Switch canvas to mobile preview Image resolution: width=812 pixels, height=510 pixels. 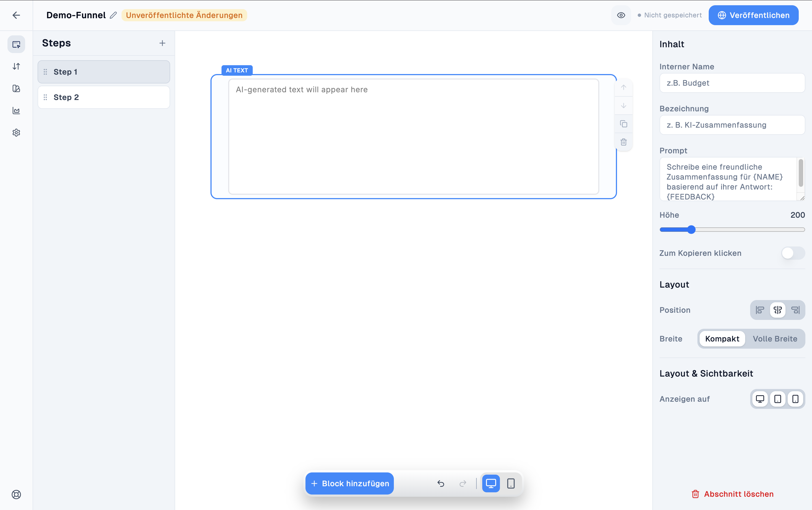(x=511, y=483)
